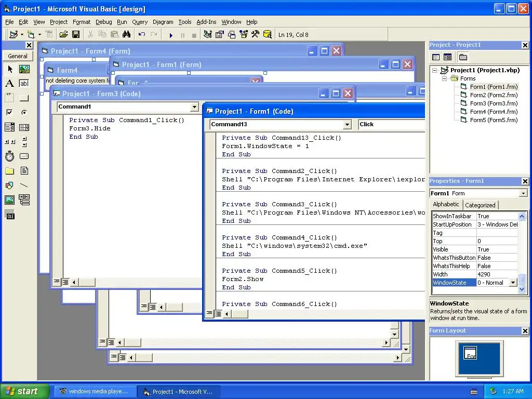Toggle Folders in the Project panel

click(x=463, y=57)
